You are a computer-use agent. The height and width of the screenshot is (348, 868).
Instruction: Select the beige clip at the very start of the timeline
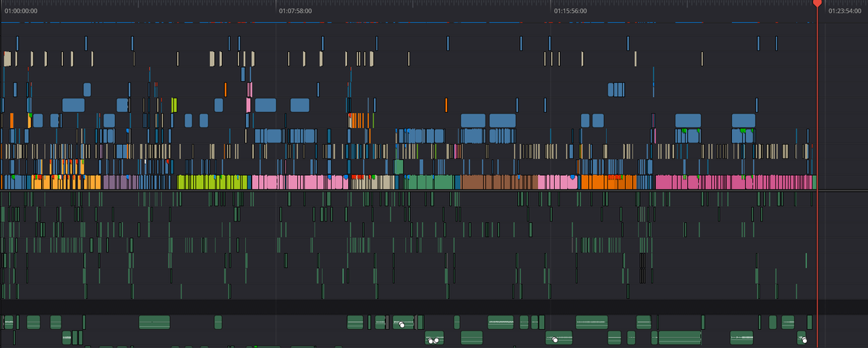(7, 59)
